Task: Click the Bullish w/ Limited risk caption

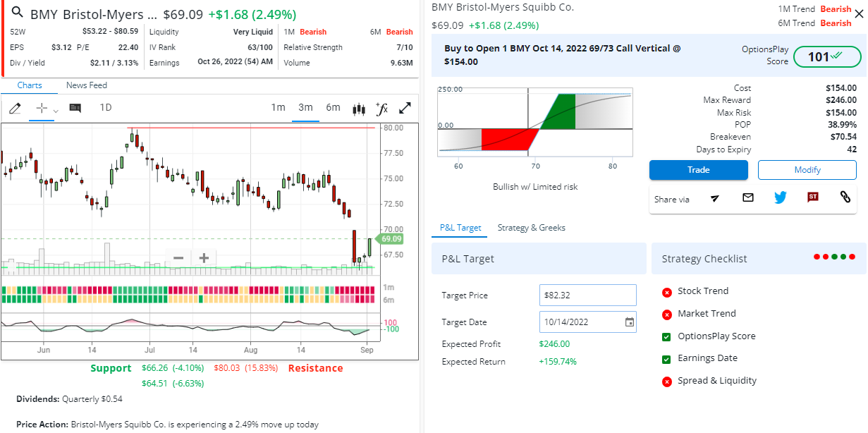Action: pyautogui.click(x=535, y=187)
